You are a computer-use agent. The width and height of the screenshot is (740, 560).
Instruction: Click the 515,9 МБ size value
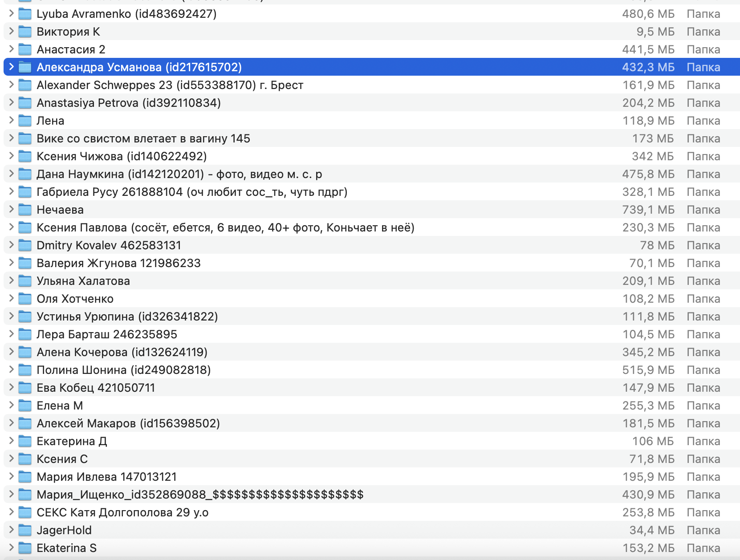[648, 370]
